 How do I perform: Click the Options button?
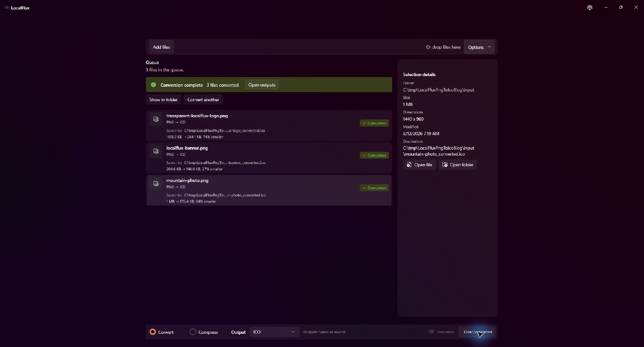click(479, 47)
